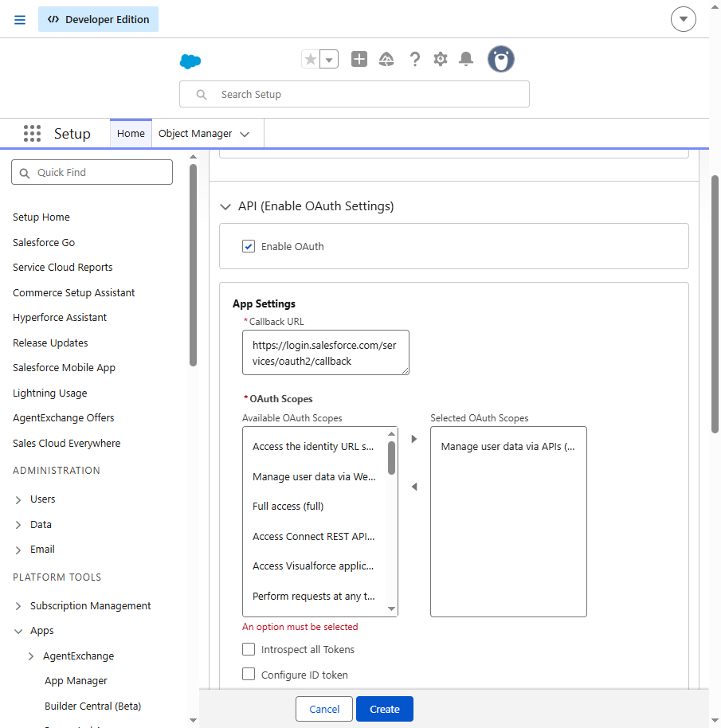
Task: Click sidebar scroll down arrow
Action: [193, 720]
